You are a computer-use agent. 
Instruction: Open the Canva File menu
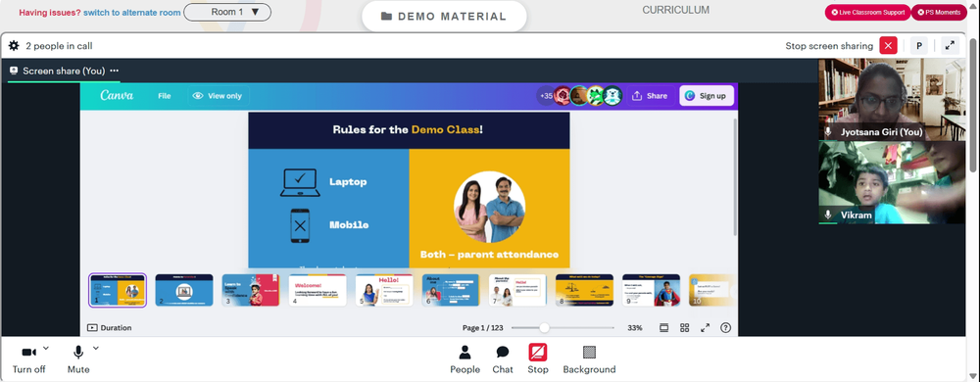pos(165,96)
